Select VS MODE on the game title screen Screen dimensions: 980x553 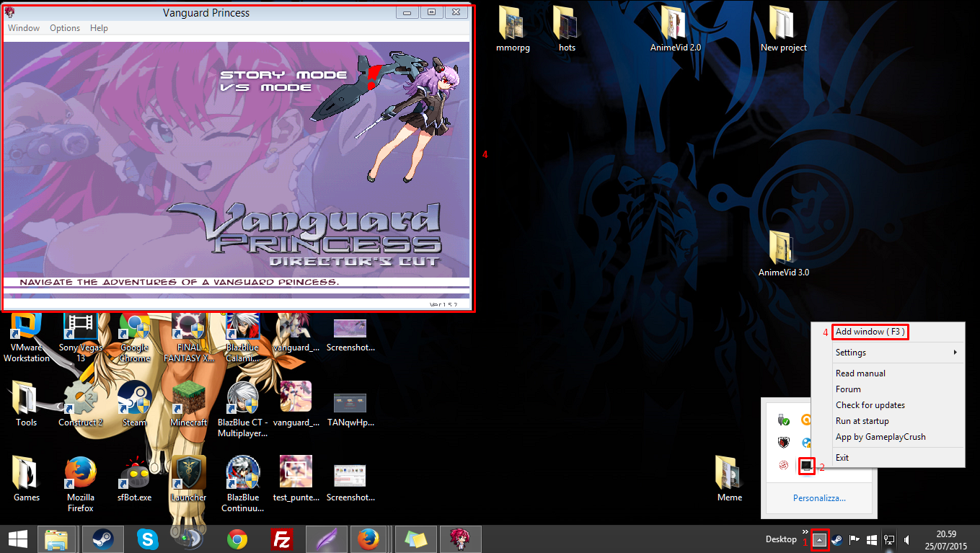tap(266, 87)
